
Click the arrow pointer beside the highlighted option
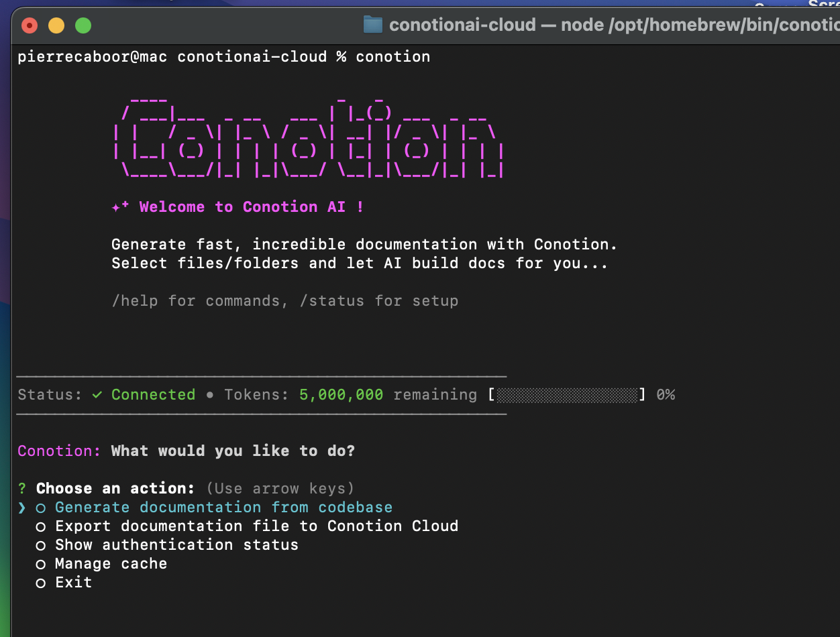tap(22, 508)
